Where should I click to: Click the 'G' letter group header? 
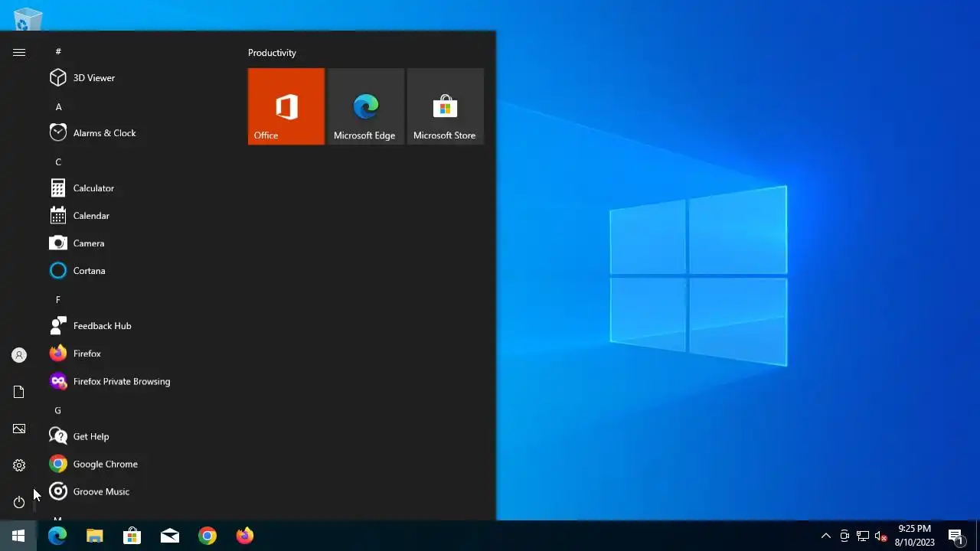pyautogui.click(x=58, y=410)
